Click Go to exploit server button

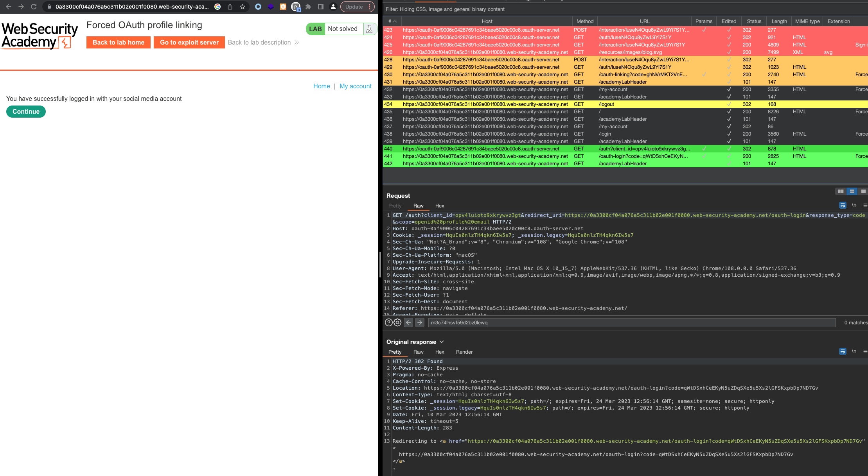189,42
